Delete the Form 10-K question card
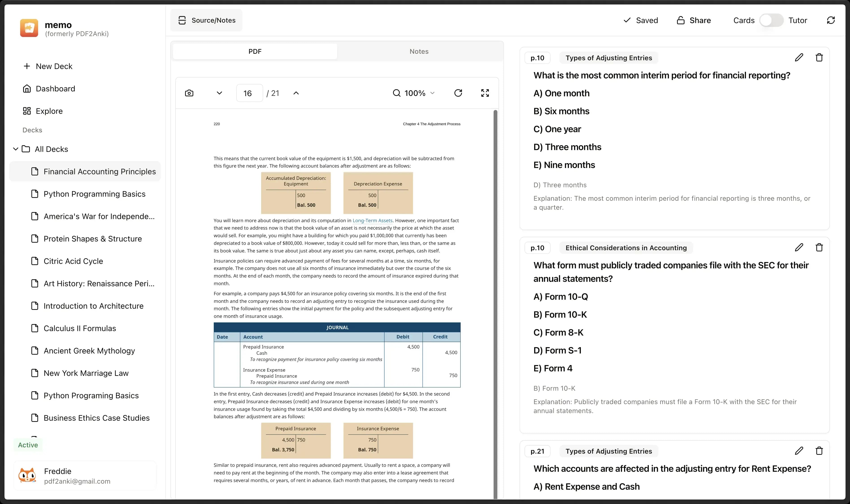The width and height of the screenshot is (850, 504). [819, 247]
